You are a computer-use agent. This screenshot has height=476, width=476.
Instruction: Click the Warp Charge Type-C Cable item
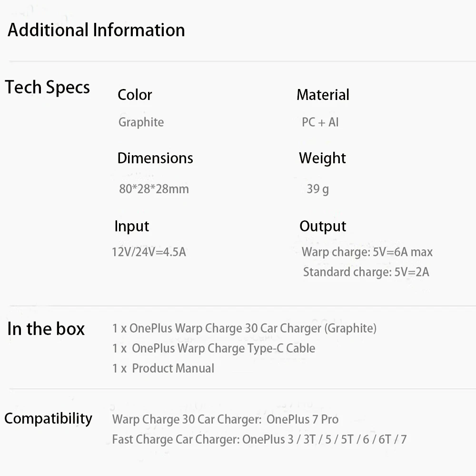pyautogui.click(x=214, y=348)
